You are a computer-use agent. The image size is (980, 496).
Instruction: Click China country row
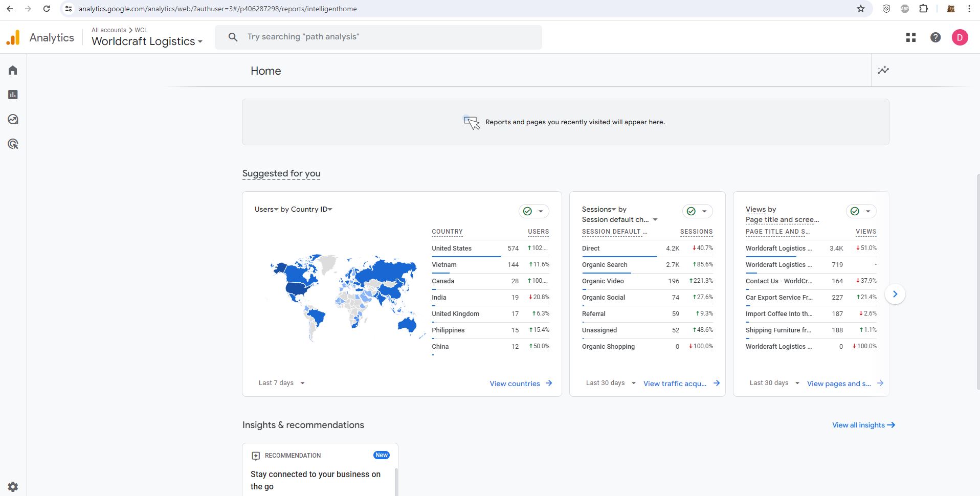click(490, 347)
